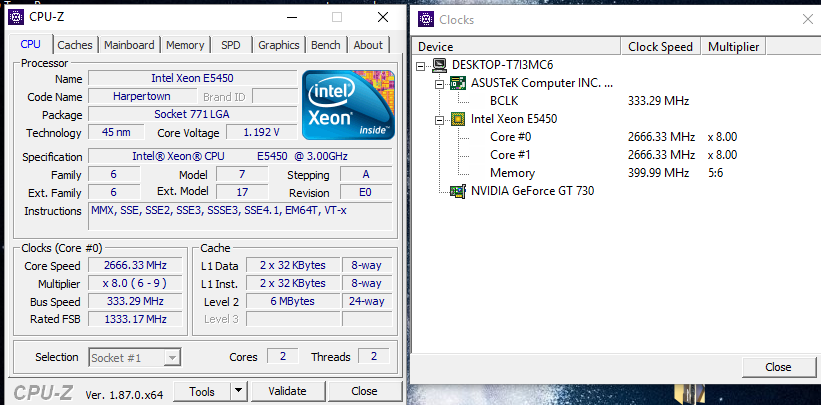Open the Socket #1 selection combo box

pos(135,358)
